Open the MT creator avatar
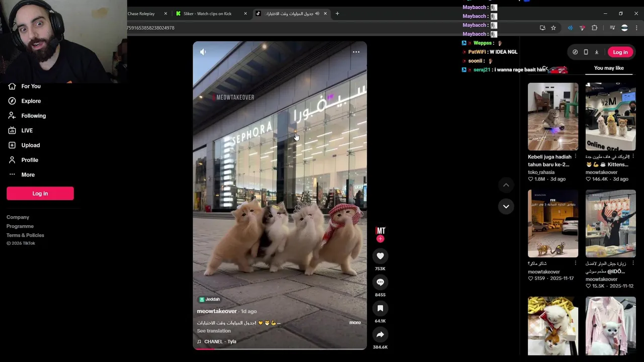The height and width of the screenshot is (362, 644). pyautogui.click(x=380, y=231)
